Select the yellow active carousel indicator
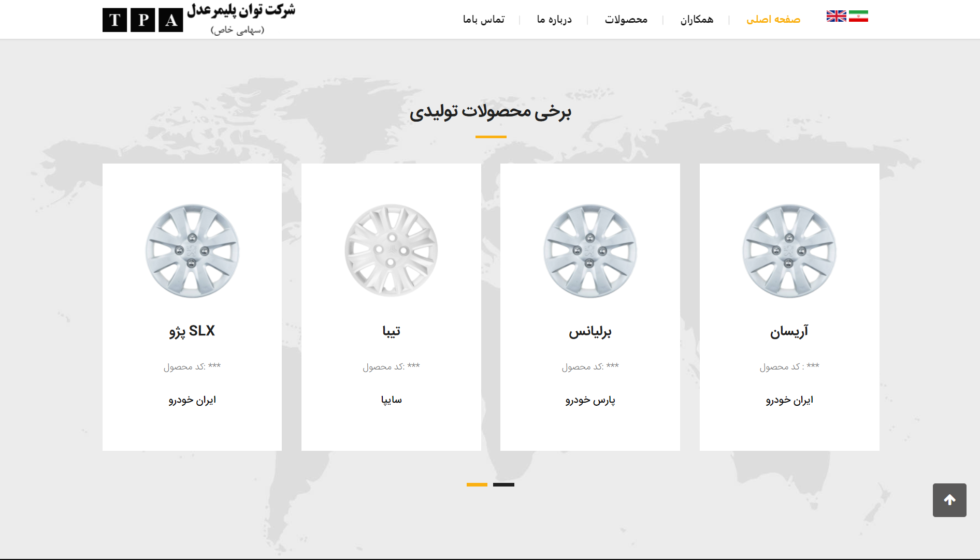 [477, 484]
